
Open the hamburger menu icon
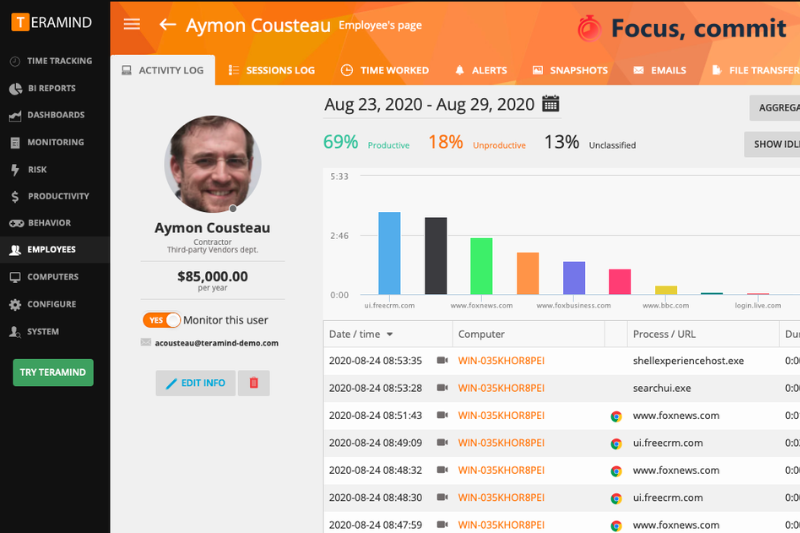click(x=132, y=24)
